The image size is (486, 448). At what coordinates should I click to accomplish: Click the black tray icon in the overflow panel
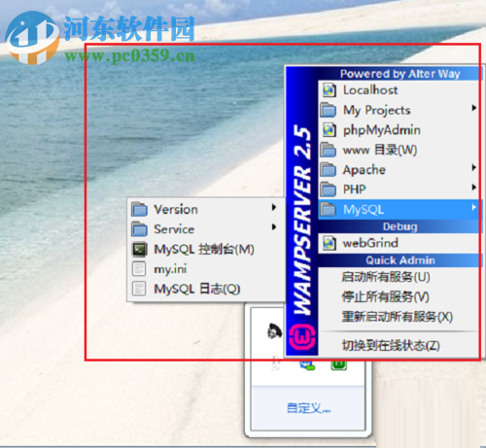tap(274, 331)
